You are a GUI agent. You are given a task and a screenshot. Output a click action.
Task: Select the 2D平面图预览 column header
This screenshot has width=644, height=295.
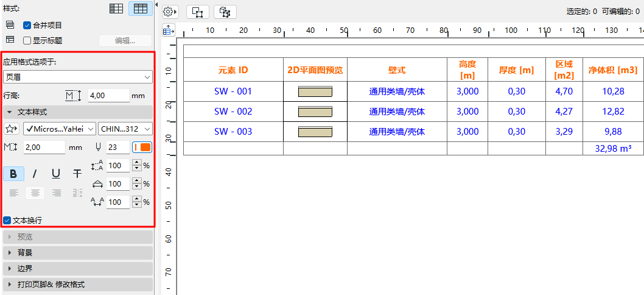click(x=315, y=70)
